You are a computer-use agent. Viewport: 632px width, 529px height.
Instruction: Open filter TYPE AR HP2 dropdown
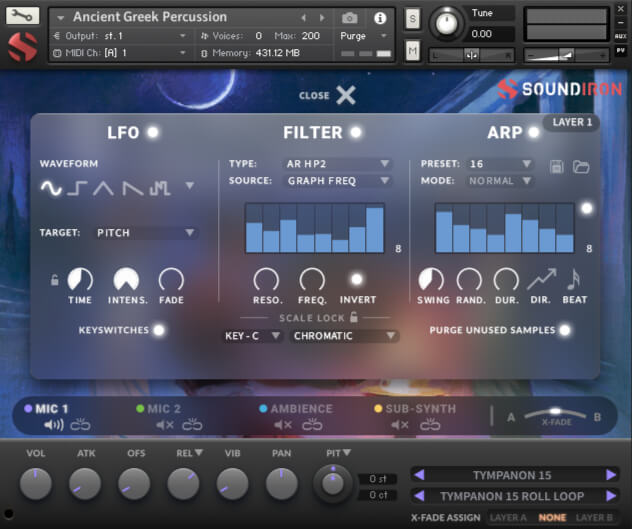click(338, 164)
